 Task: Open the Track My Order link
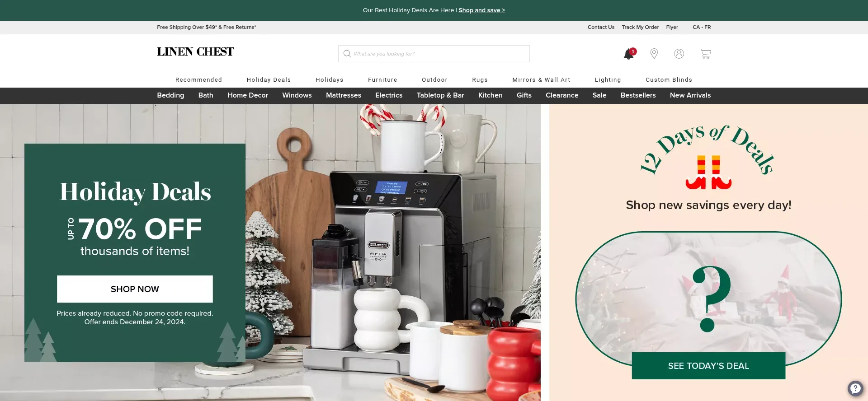(x=640, y=27)
